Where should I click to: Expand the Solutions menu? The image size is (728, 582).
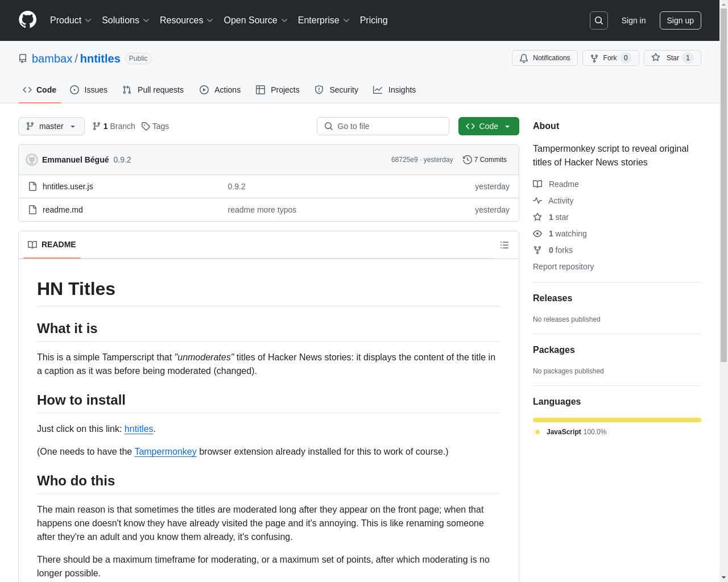click(125, 20)
